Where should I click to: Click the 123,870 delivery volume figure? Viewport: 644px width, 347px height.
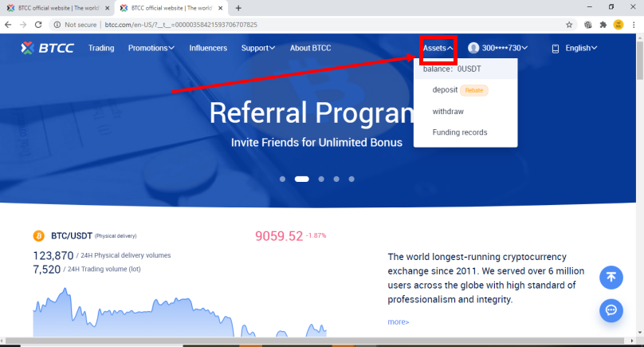pos(53,256)
